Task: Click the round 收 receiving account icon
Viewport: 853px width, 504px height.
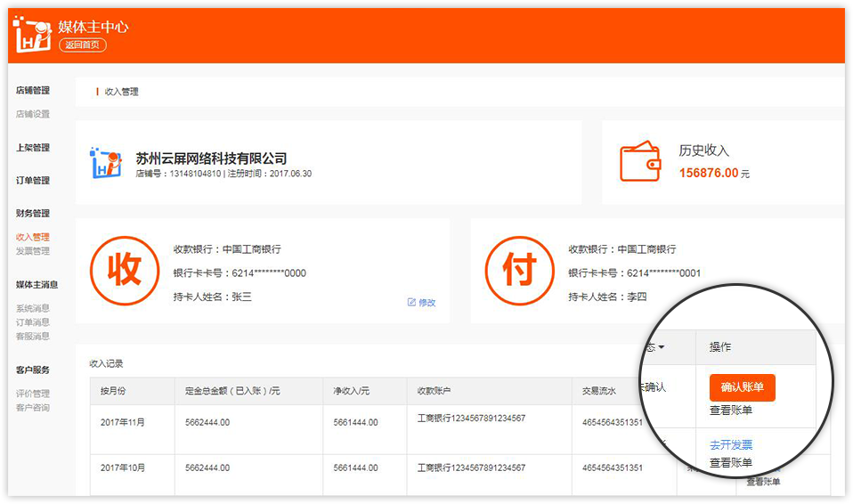Action: pos(124,271)
